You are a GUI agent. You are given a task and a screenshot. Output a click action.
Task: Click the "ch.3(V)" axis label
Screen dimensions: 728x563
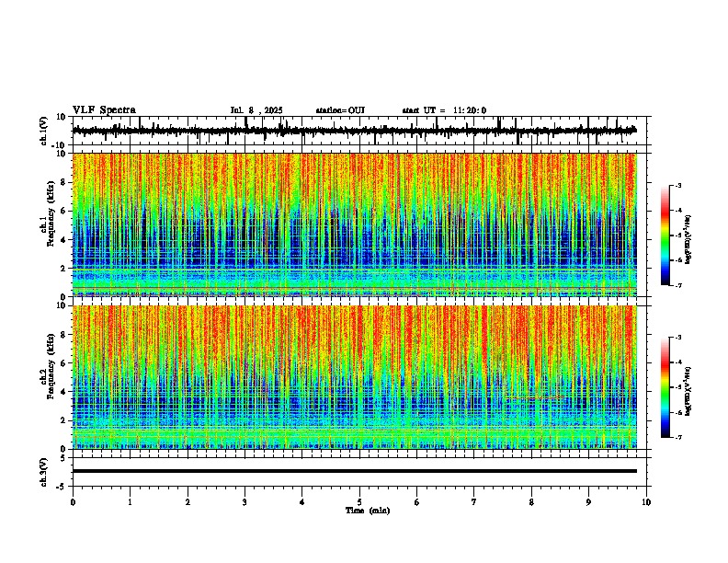(x=44, y=472)
